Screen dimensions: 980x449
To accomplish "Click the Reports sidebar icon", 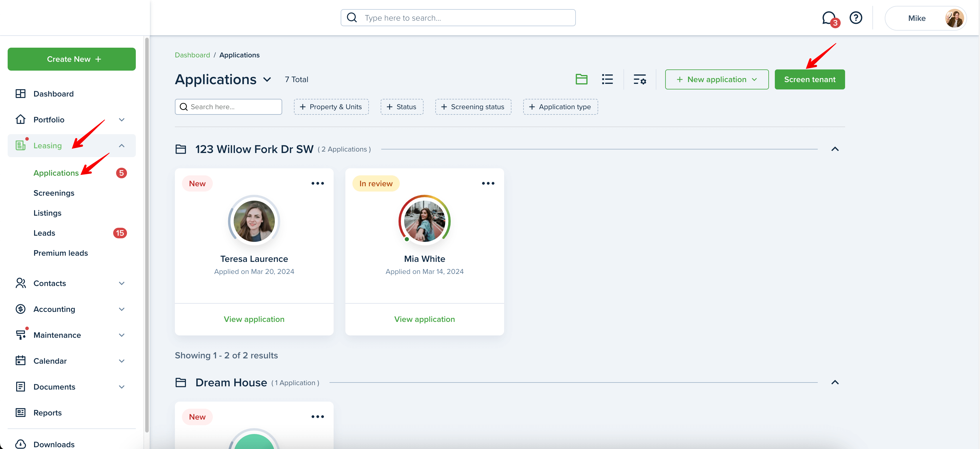I will coord(21,413).
